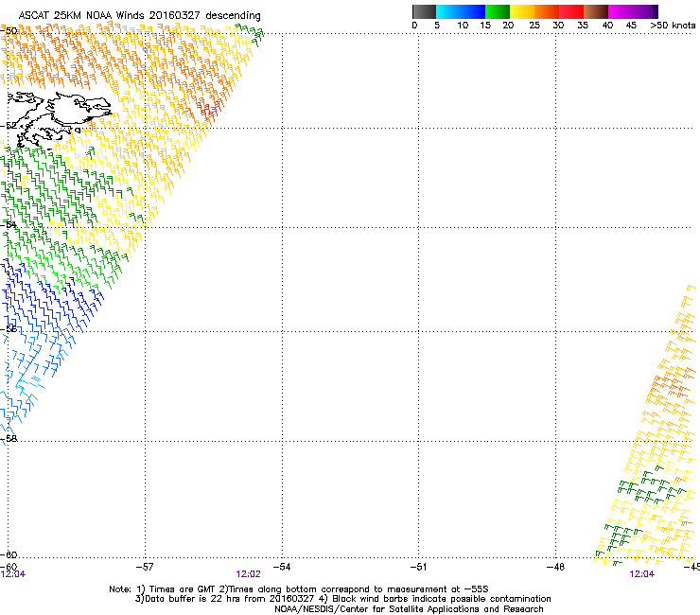Click the longitude label -54
Image resolution: width=700 pixels, height=615 pixels.
click(282, 567)
